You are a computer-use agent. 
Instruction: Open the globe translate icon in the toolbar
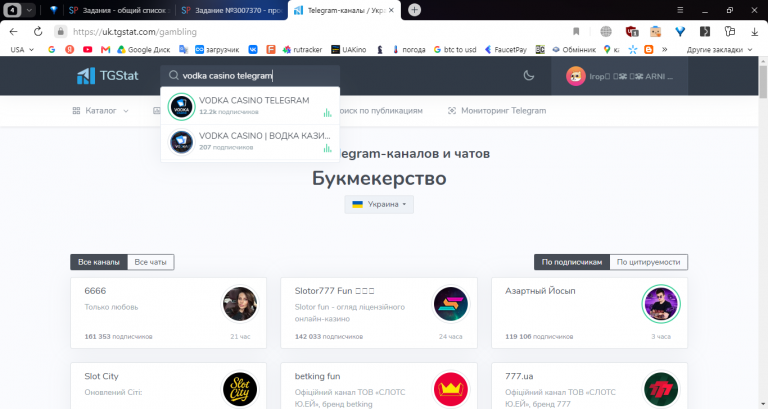606,31
